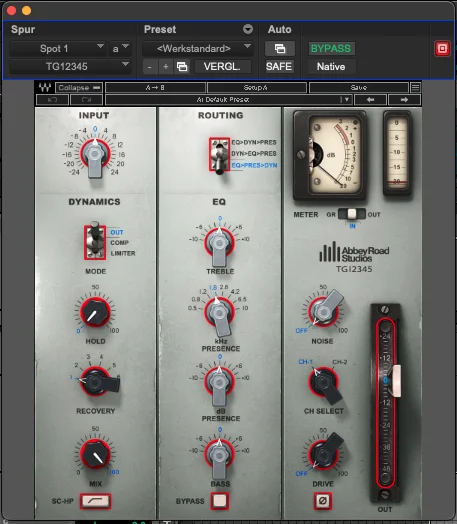Click the red target plugin button
Screen dimensions: 457x524
(442, 49)
